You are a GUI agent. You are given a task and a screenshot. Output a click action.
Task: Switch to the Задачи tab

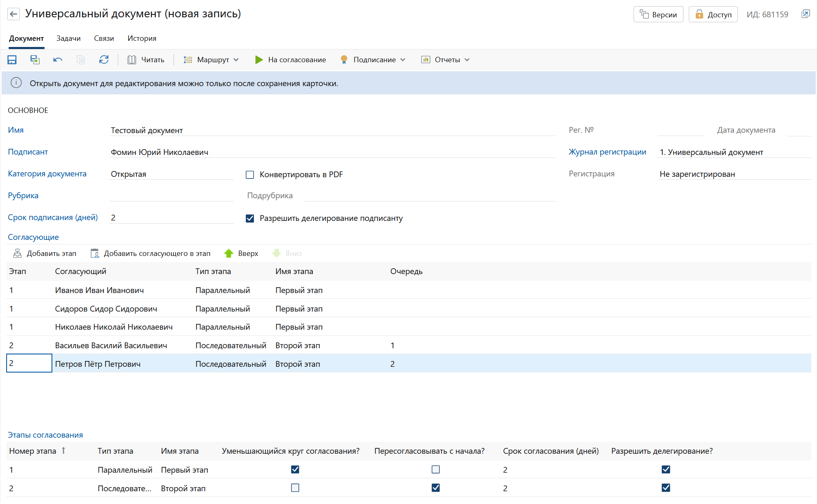68,38
